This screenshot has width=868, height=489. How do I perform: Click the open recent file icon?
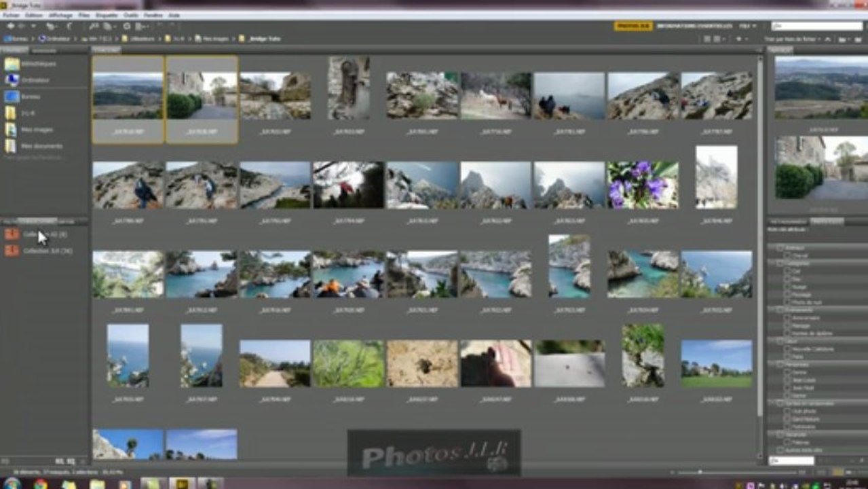[x=842, y=39]
